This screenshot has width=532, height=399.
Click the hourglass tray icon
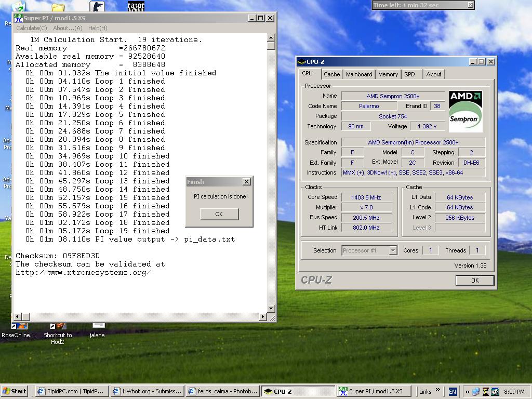click(486, 392)
